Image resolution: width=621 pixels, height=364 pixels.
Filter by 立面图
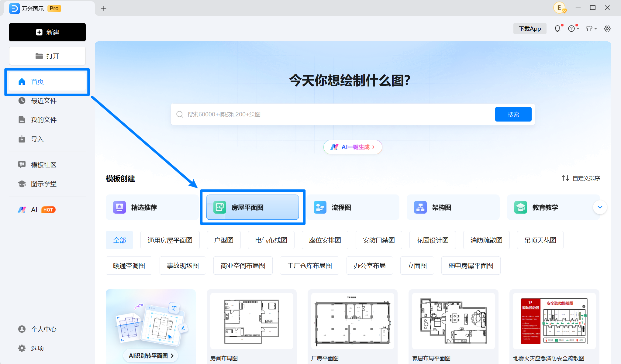pyautogui.click(x=417, y=266)
